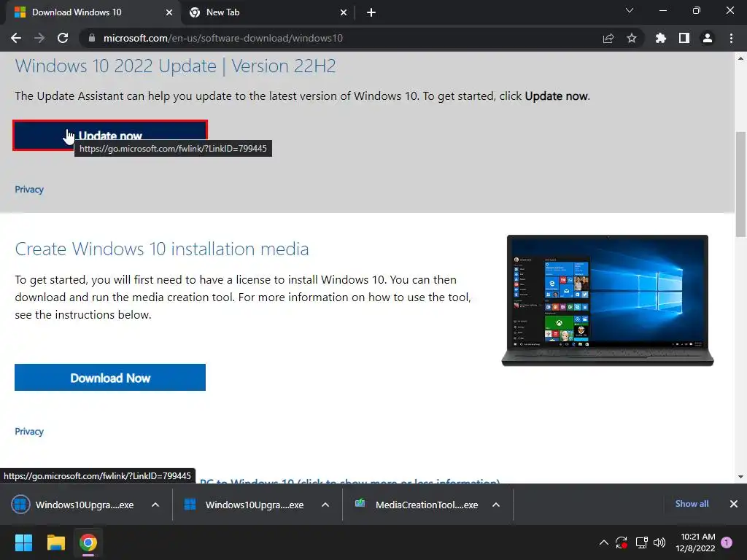
Task: Open the Privacy link under Update now
Action: pyautogui.click(x=29, y=189)
